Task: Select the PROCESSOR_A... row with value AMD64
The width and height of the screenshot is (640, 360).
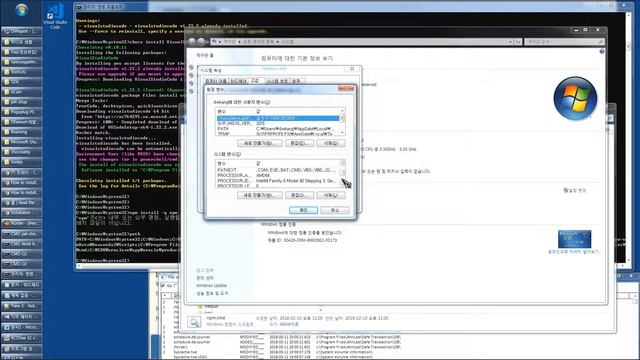Action: tap(278, 175)
